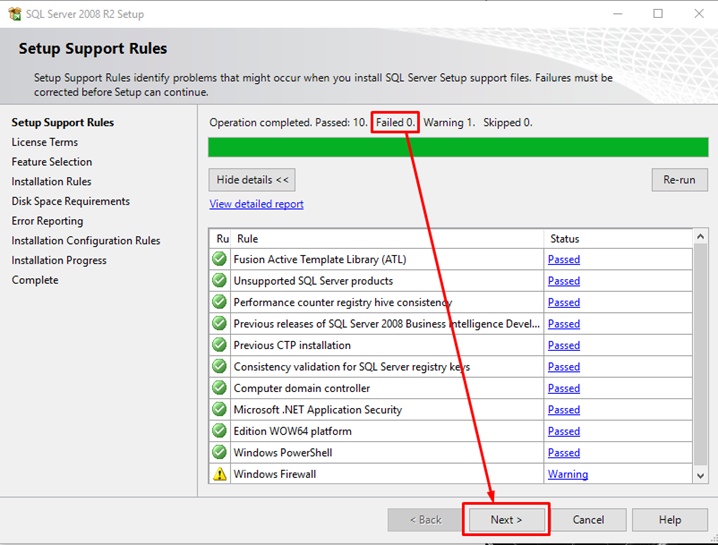This screenshot has width=718, height=545.
Task: Collapse rule list with Hide details button
Action: [x=252, y=180]
